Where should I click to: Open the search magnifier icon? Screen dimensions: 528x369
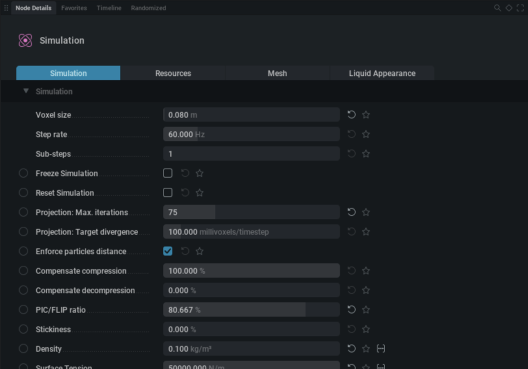click(x=497, y=8)
